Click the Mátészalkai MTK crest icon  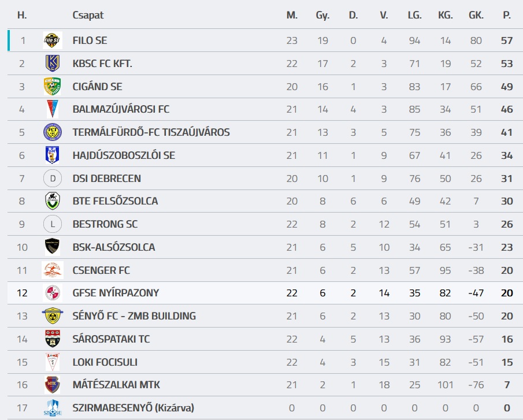tap(53, 385)
